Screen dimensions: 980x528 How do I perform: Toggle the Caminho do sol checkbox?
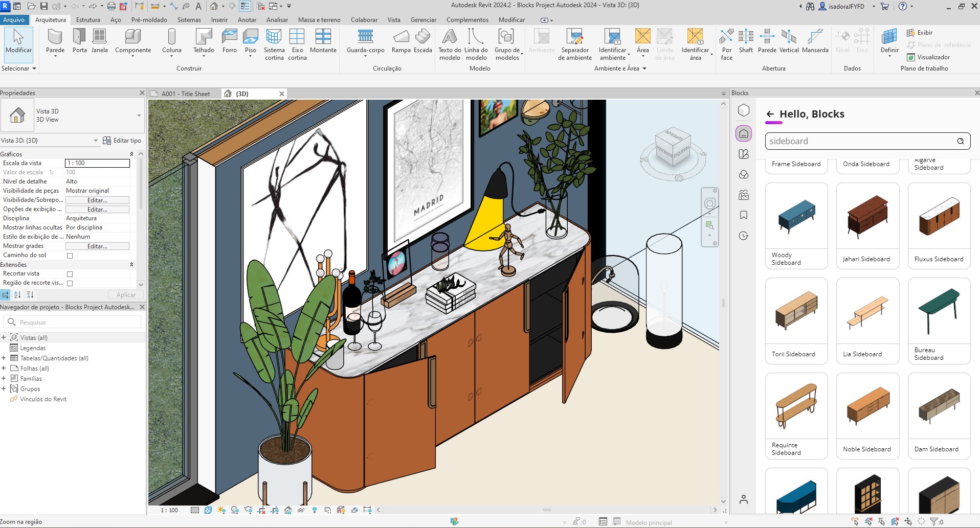(70, 256)
